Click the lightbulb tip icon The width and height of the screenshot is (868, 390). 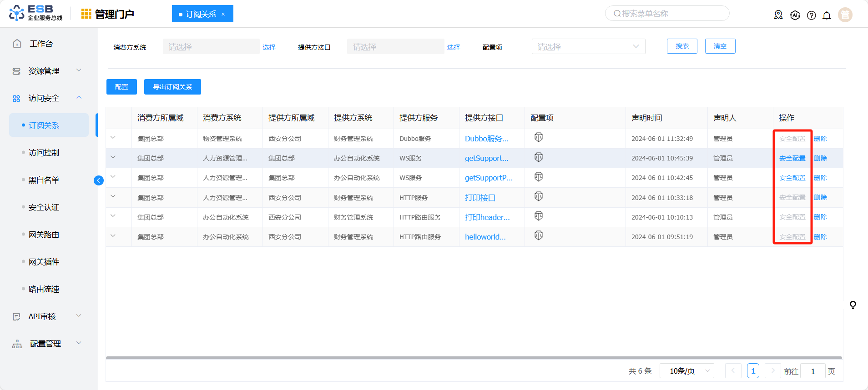853,305
